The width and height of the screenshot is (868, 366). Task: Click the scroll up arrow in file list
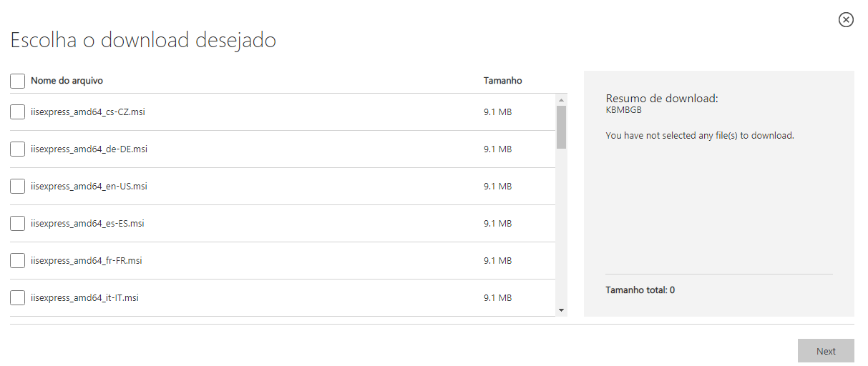tap(561, 100)
